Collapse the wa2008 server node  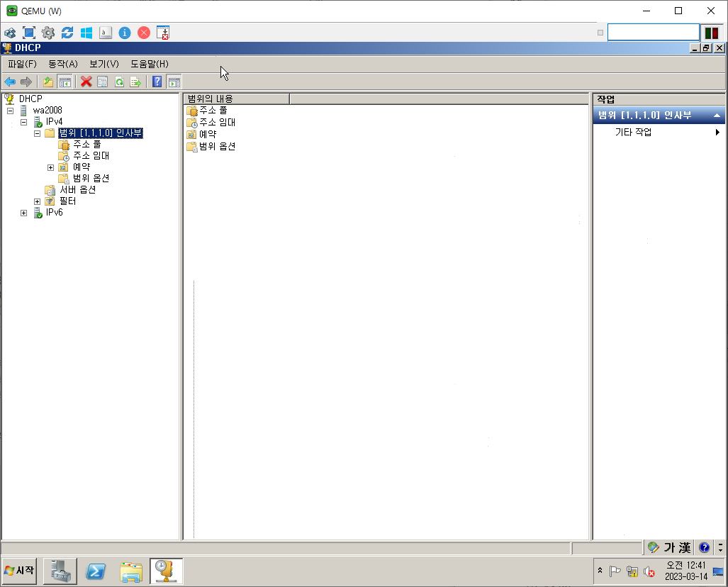coord(10,111)
